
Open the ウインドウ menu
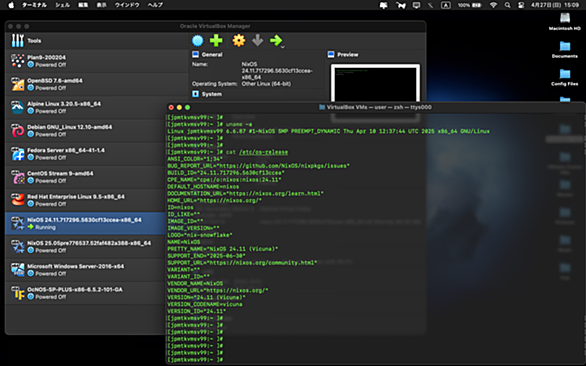tap(127, 5)
